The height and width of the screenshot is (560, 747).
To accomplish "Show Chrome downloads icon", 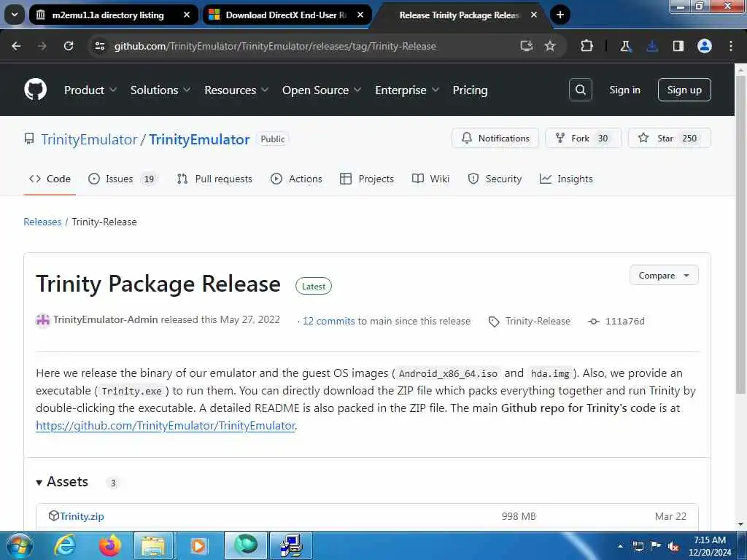I will [x=651, y=46].
